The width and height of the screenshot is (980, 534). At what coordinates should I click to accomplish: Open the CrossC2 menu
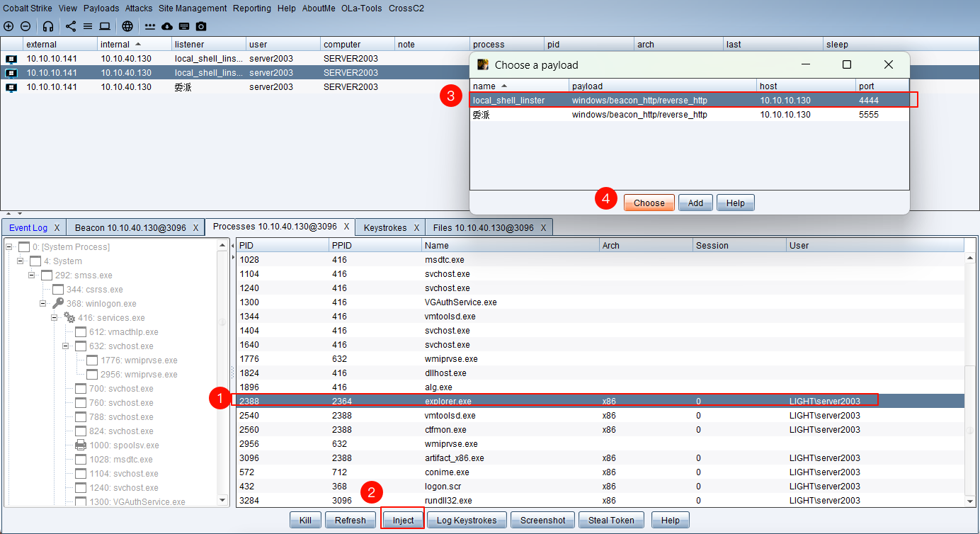tap(406, 8)
